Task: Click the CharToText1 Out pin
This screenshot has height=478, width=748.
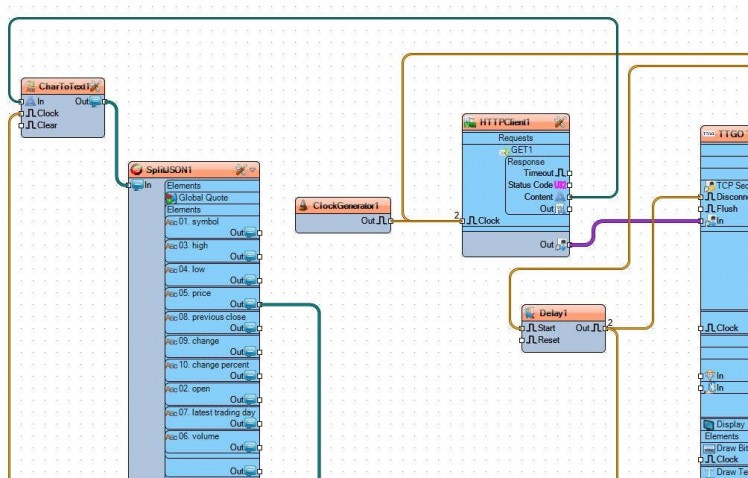Action: click(104, 102)
